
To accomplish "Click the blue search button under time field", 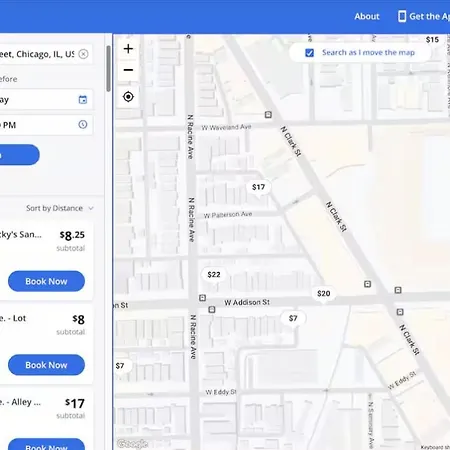I will (x=19, y=155).
